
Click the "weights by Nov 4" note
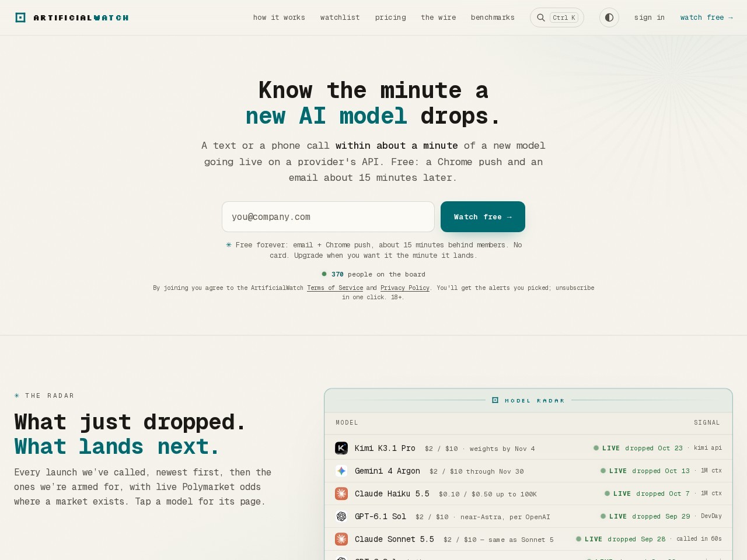pos(502,449)
